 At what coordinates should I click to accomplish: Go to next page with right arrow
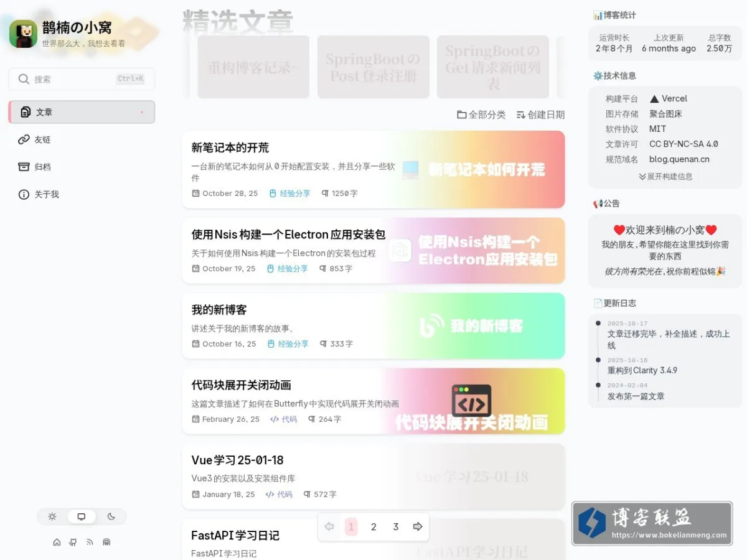(418, 527)
